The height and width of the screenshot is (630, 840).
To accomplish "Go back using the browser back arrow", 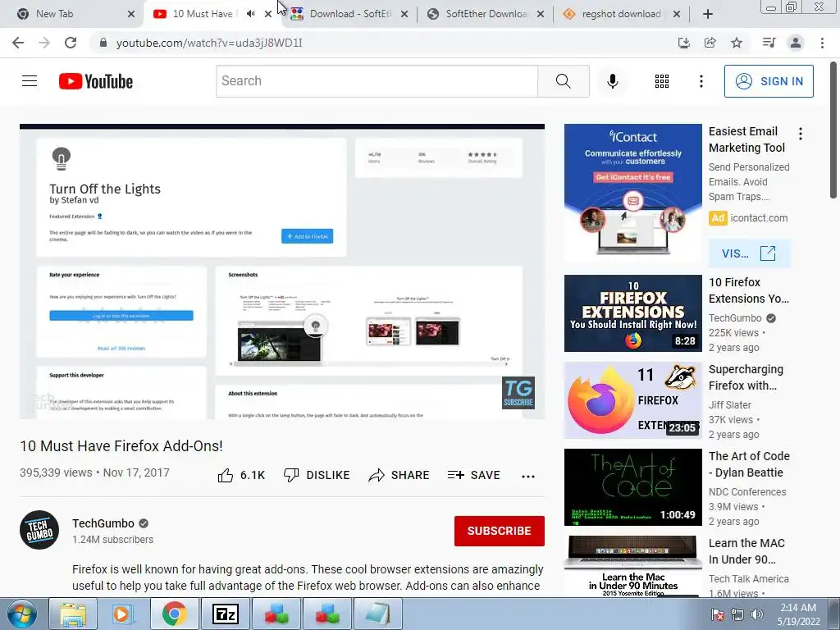I will coord(18,43).
